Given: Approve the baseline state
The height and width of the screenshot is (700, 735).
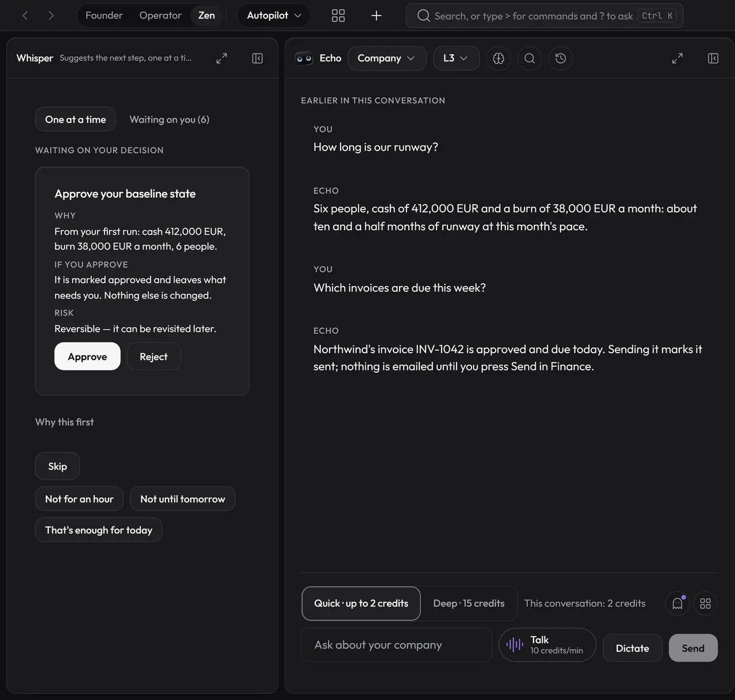Looking at the screenshot, I should coord(87,357).
